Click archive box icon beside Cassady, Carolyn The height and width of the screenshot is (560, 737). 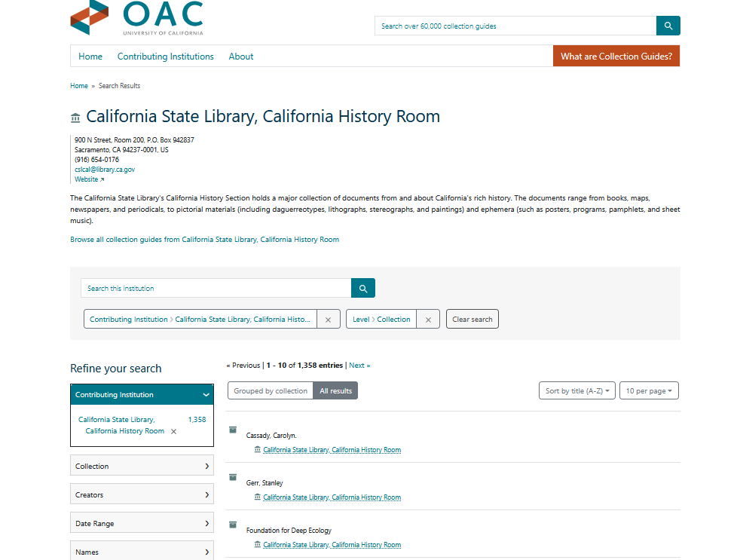[233, 430]
